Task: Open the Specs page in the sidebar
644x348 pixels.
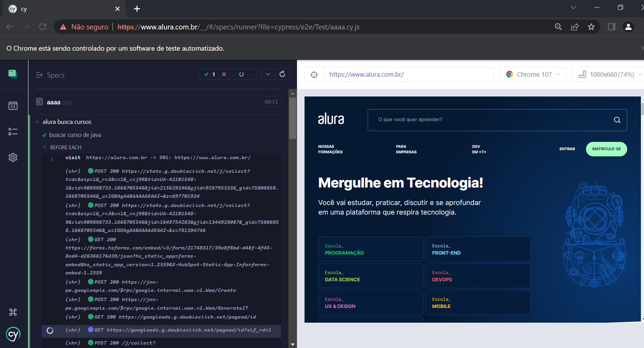Action: pos(13,106)
